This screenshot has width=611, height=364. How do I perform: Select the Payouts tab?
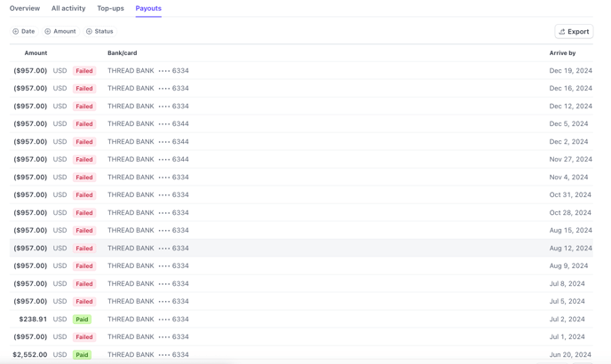click(148, 8)
